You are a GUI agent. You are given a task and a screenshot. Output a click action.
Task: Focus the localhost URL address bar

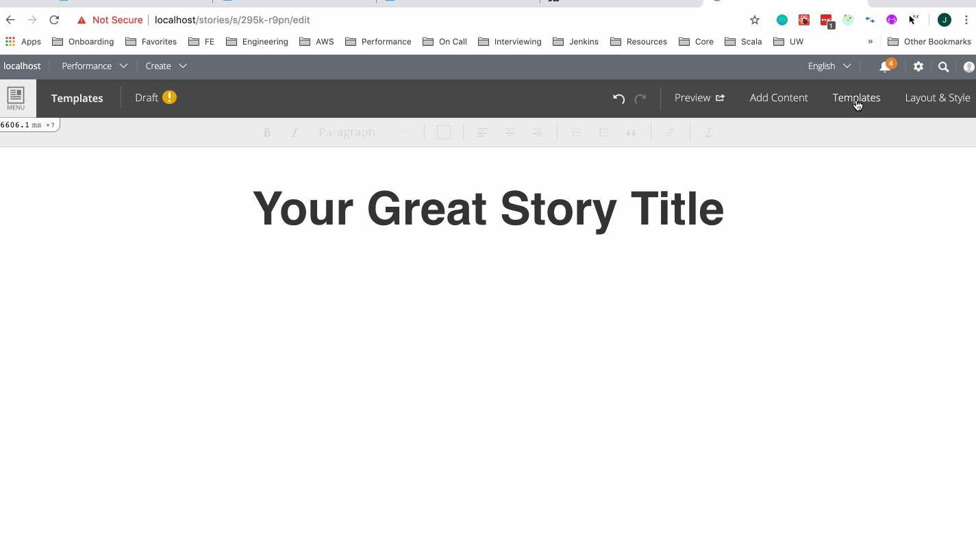point(233,20)
